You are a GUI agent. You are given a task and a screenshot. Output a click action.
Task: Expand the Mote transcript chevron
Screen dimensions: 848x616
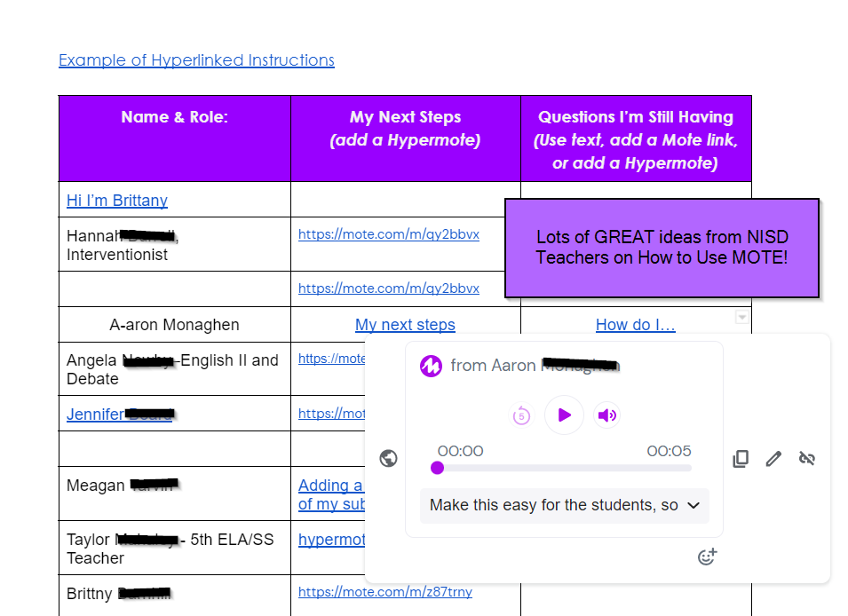[693, 505]
